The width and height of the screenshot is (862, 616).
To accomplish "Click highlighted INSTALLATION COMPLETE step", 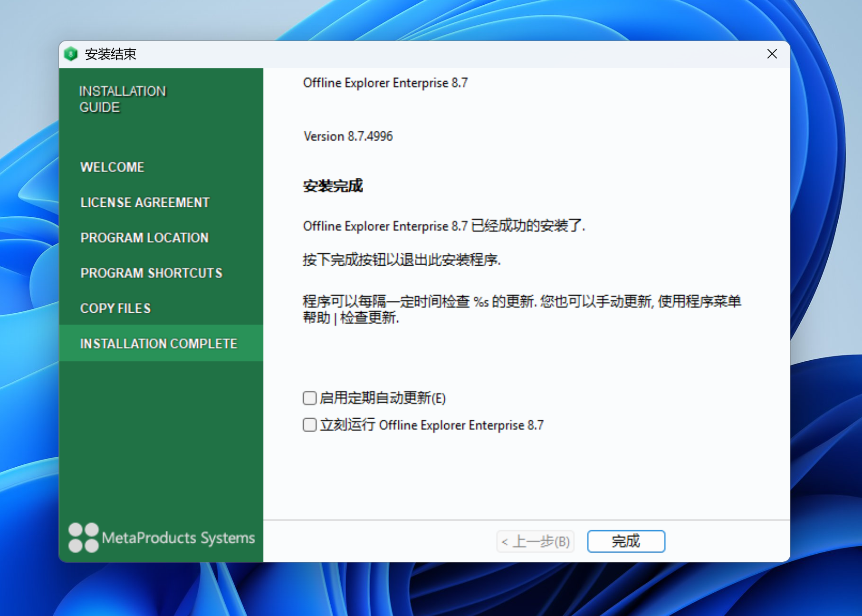I will coord(159,344).
